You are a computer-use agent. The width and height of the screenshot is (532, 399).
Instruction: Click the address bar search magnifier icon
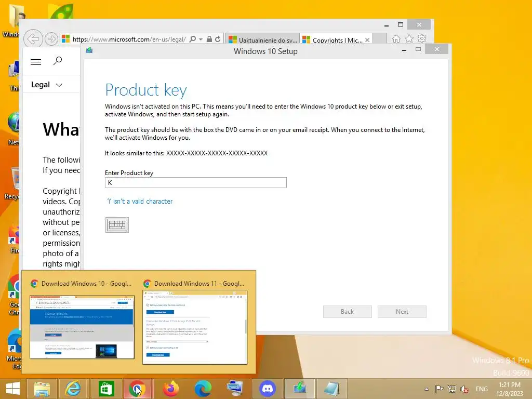click(193, 39)
